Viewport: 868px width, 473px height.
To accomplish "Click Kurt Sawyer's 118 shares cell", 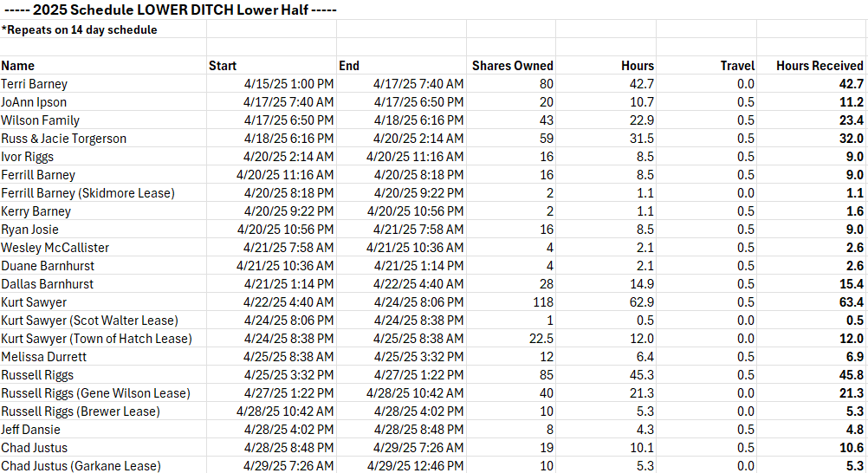I will (511, 301).
